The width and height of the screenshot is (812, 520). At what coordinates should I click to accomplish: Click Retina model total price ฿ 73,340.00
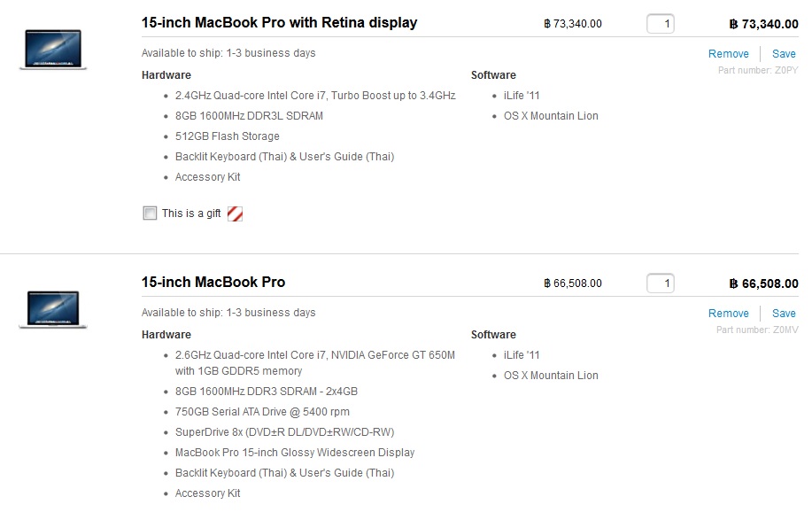coord(763,24)
